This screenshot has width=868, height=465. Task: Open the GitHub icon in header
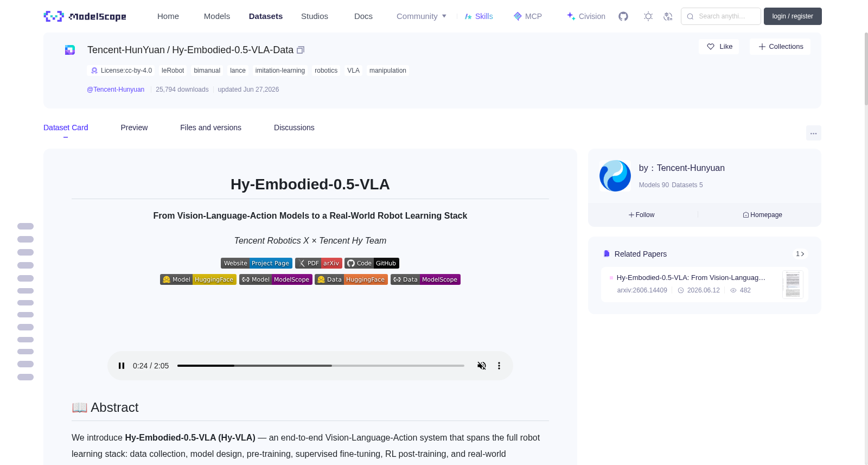(623, 16)
